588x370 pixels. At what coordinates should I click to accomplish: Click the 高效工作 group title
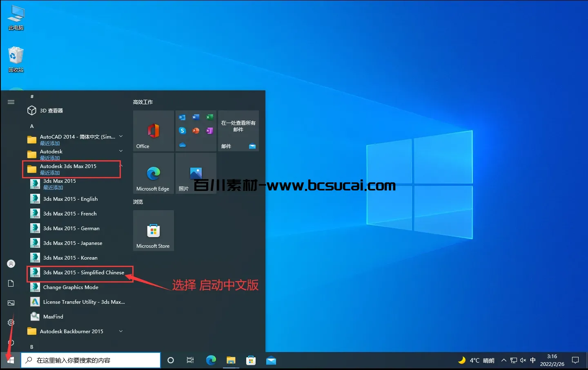143,102
